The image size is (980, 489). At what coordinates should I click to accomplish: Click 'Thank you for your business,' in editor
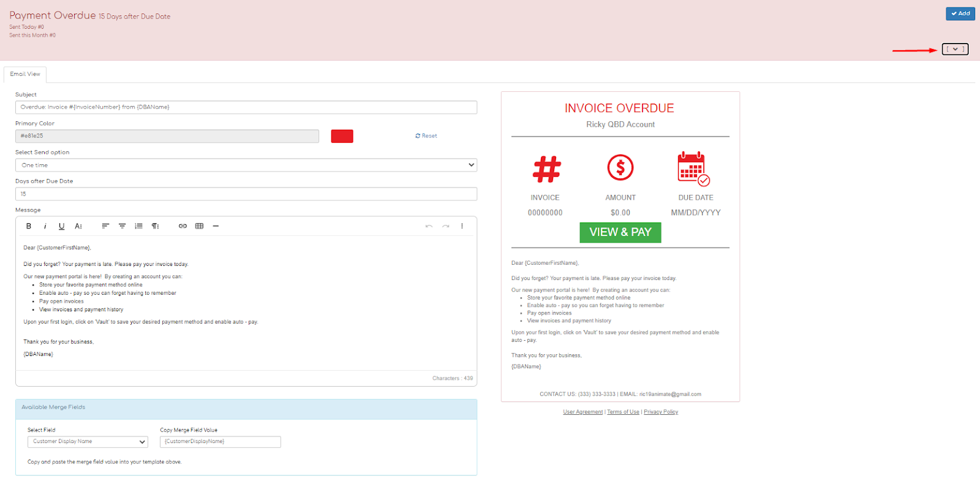(x=59, y=342)
